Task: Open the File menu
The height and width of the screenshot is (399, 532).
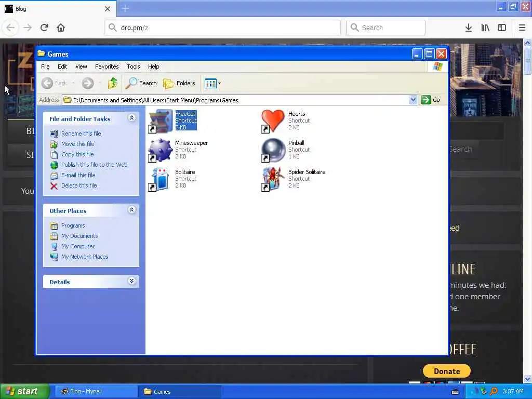Action: (x=45, y=66)
